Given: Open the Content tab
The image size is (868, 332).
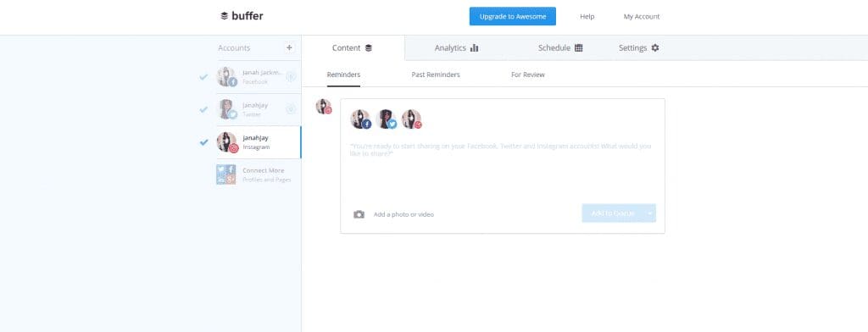Looking at the screenshot, I should (353, 47).
